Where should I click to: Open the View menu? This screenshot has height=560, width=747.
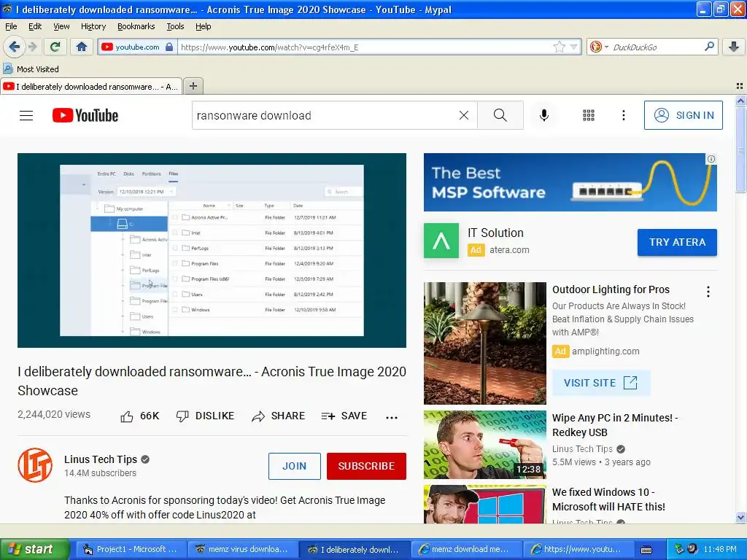coord(61,26)
